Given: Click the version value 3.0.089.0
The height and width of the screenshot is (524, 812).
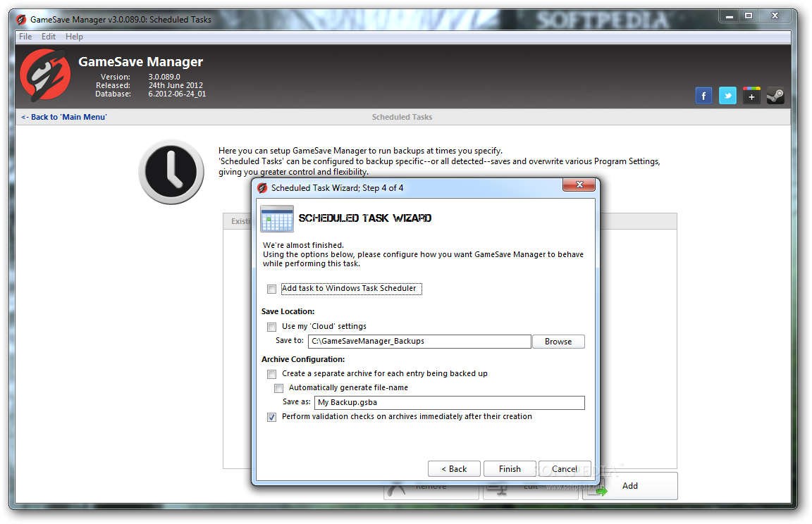Looking at the screenshot, I should pos(164,77).
